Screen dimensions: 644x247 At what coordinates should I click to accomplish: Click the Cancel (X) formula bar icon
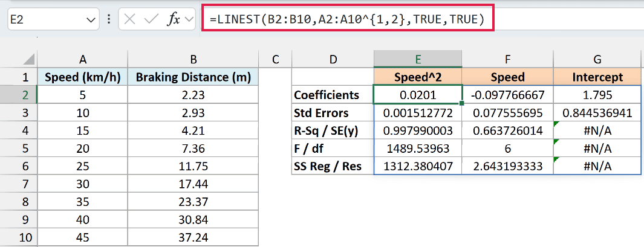click(x=130, y=20)
